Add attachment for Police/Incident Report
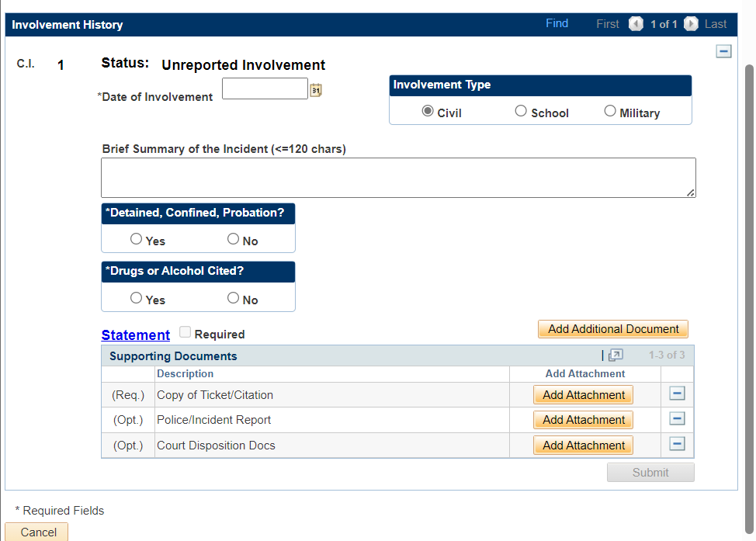 pos(583,420)
